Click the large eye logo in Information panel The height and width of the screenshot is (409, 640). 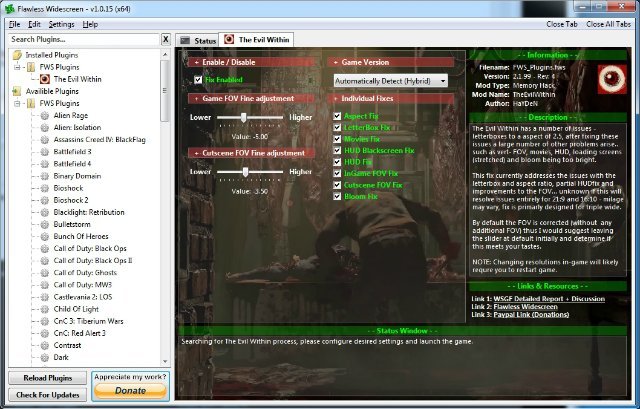tap(612, 79)
